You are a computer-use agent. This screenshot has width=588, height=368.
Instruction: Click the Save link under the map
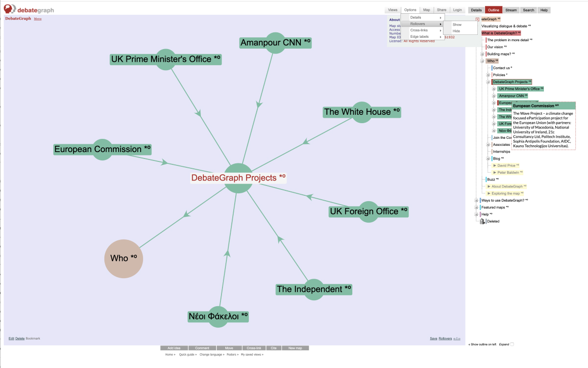433,339
